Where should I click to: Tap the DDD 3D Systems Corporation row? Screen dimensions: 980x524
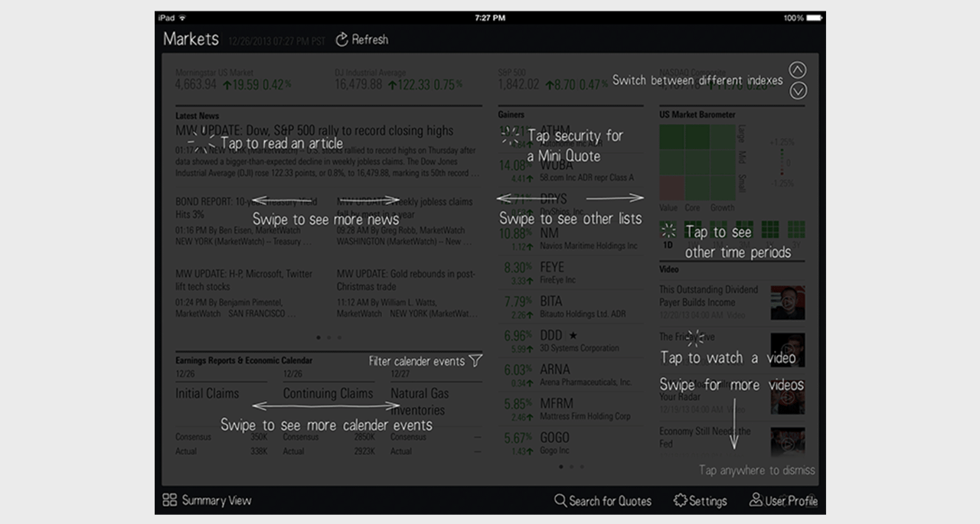coord(570,341)
